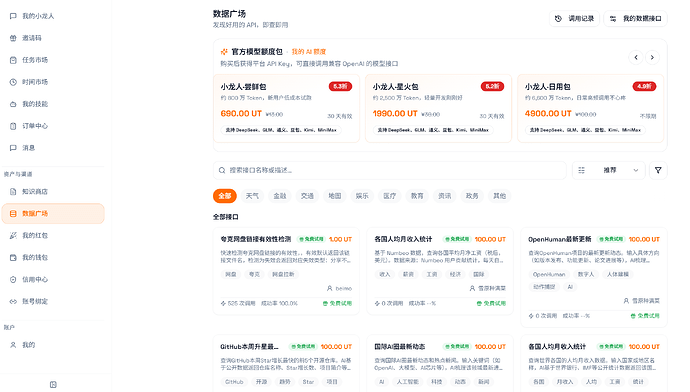The image size is (690, 392).
Task: Click the 知识商店 document icon
Action: pos(13,191)
